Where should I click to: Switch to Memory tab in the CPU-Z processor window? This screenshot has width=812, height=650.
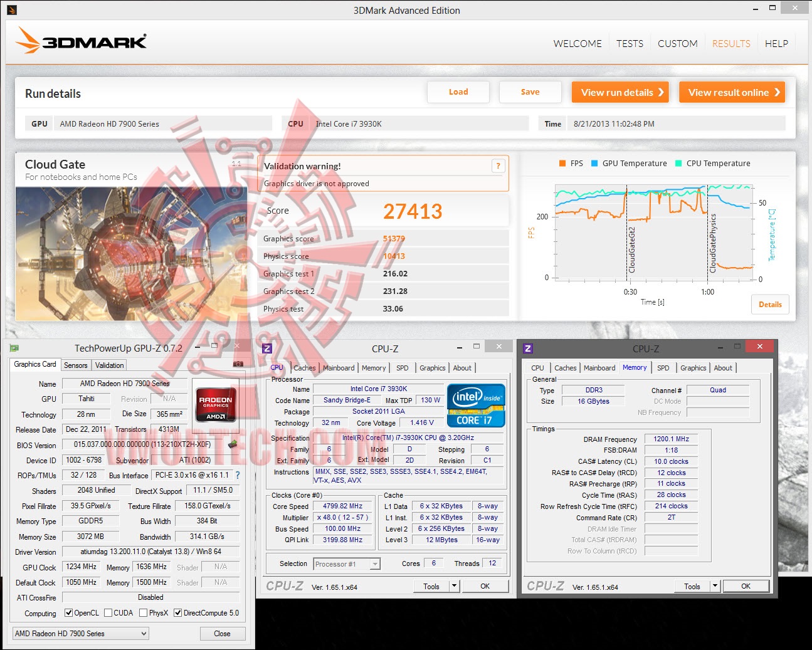pos(374,368)
